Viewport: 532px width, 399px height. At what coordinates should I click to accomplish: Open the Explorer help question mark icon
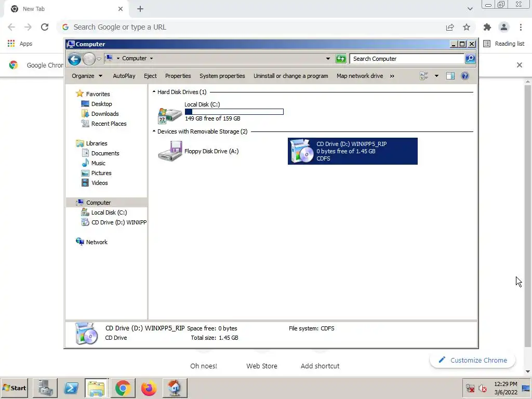click(465, 76)
